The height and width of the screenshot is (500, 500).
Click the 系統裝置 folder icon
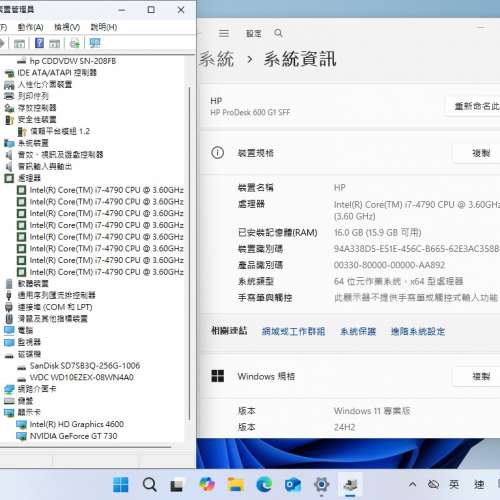point(9,143)
